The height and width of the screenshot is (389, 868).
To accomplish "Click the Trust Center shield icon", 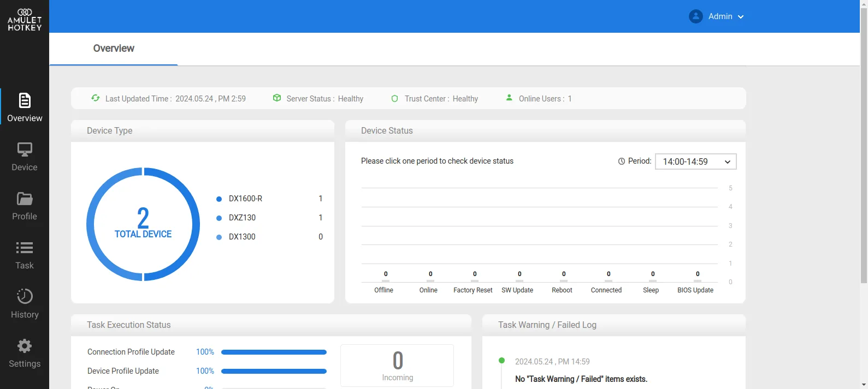I will click(x=395, y=99).
